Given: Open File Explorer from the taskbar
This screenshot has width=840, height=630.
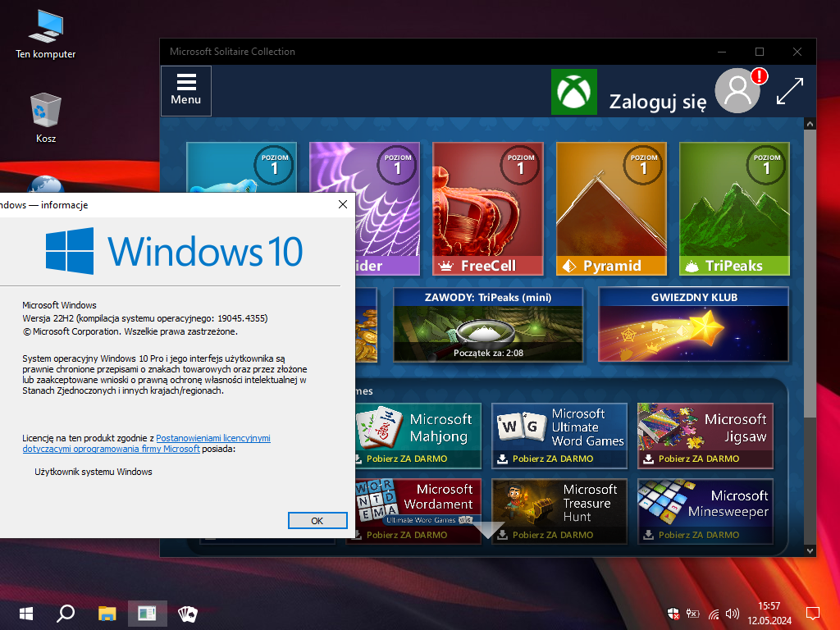Looking at the screenshot, I should (x=107, y=613).
